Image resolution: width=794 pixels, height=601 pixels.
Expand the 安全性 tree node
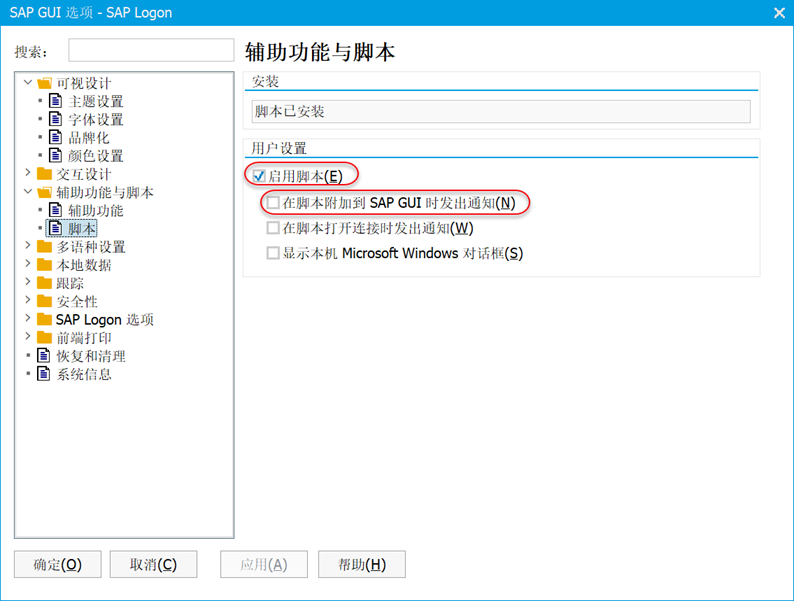coord(28,300)
